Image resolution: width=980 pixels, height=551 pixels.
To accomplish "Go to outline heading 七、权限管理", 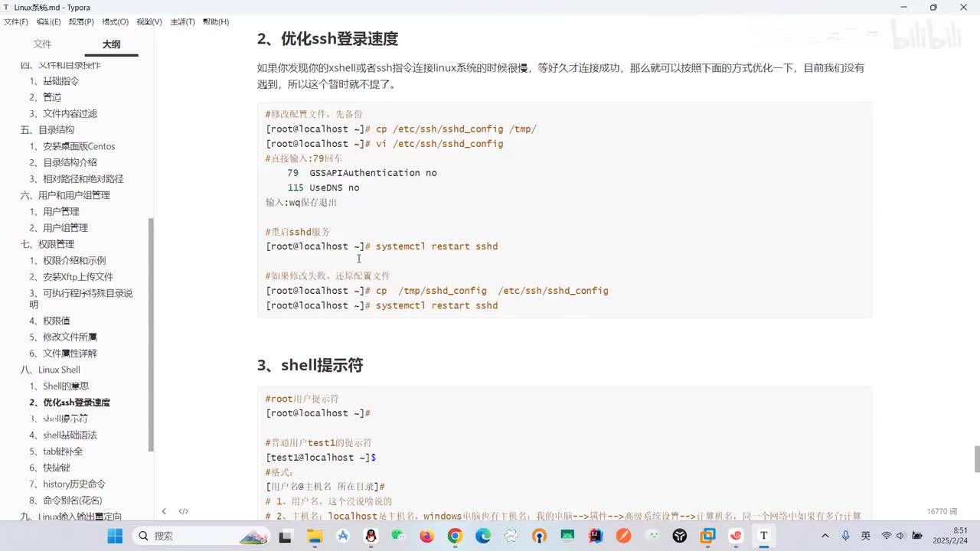I will [x=47, y=244].
